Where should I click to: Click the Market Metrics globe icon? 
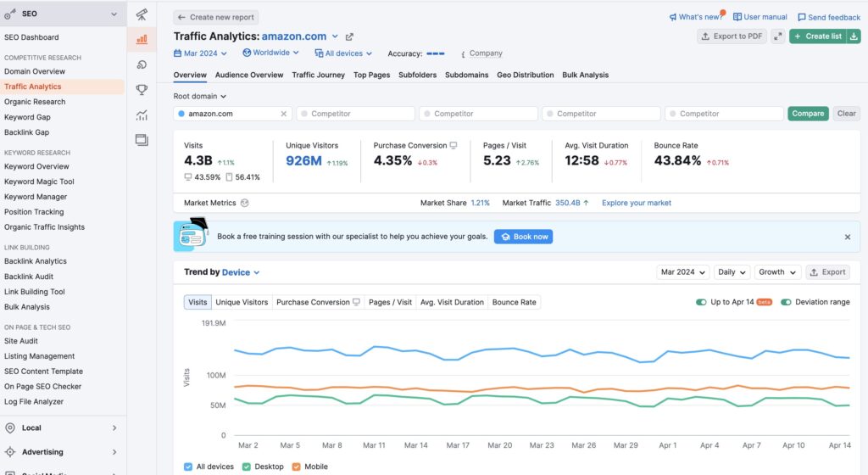point(244,203)
